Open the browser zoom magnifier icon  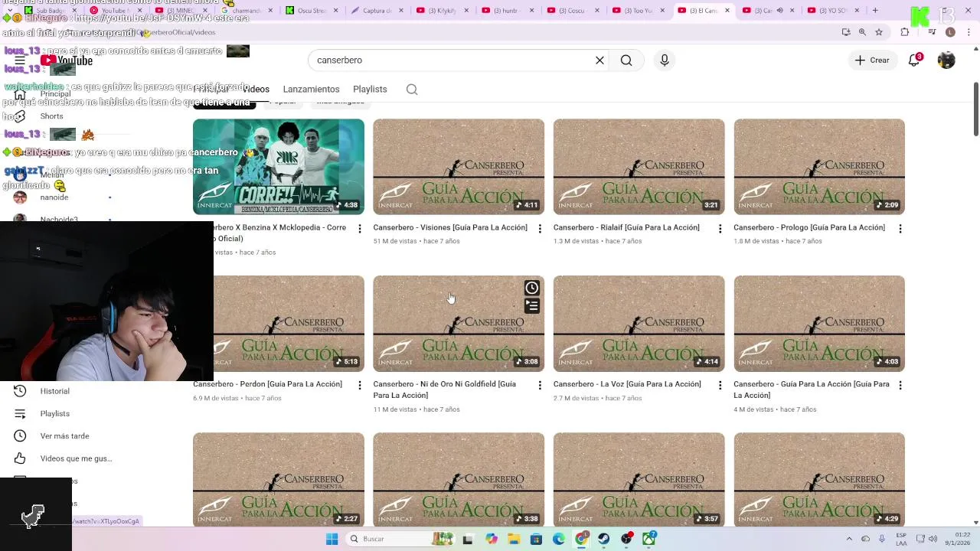click(x=862, y=32)
